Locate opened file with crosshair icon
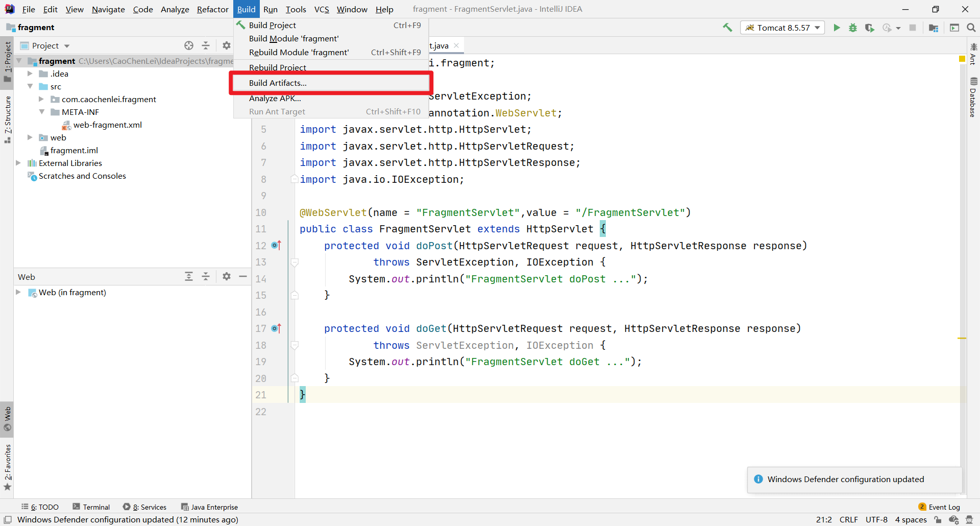980x526 pixels. tap(189, 45)
